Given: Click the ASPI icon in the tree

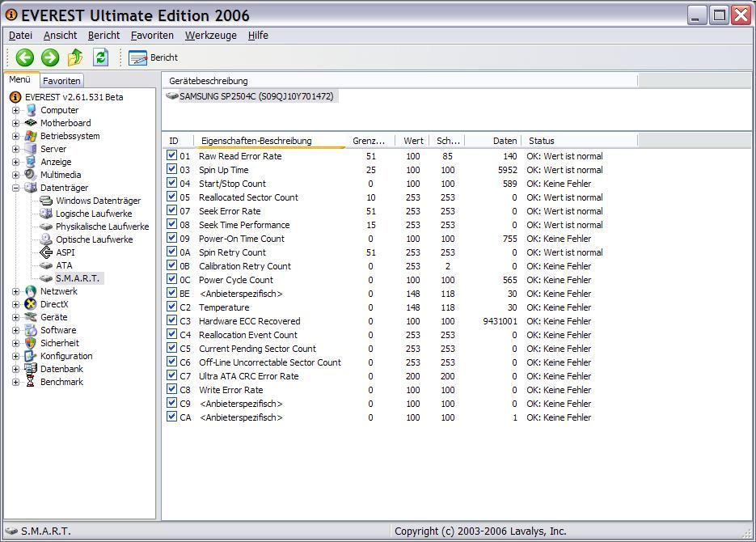Looking at the screenshot, I should (x=46, y=252).
